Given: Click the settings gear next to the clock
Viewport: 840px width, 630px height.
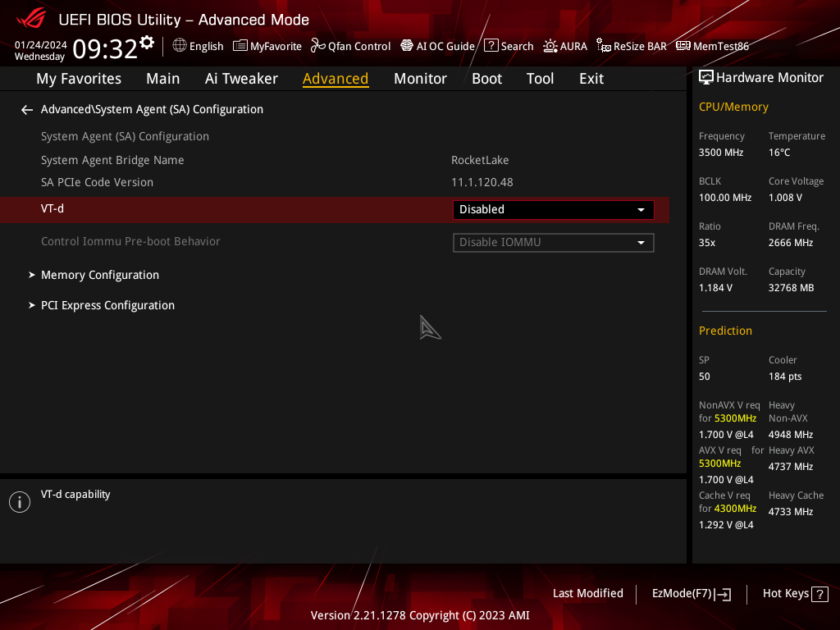Looking at the screenshot, I should 147,43.
